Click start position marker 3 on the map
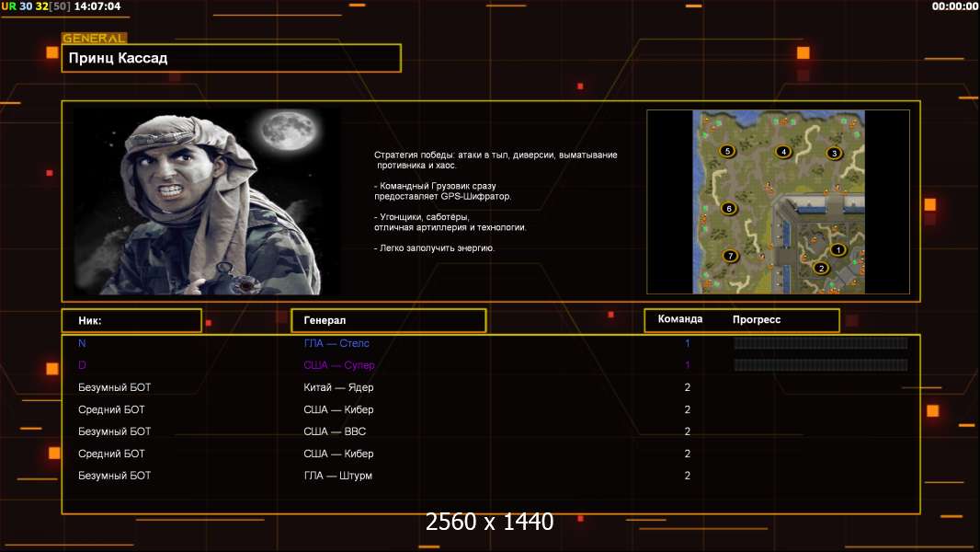This screenshot has width=980, height=552. click(x=834, y=153)
